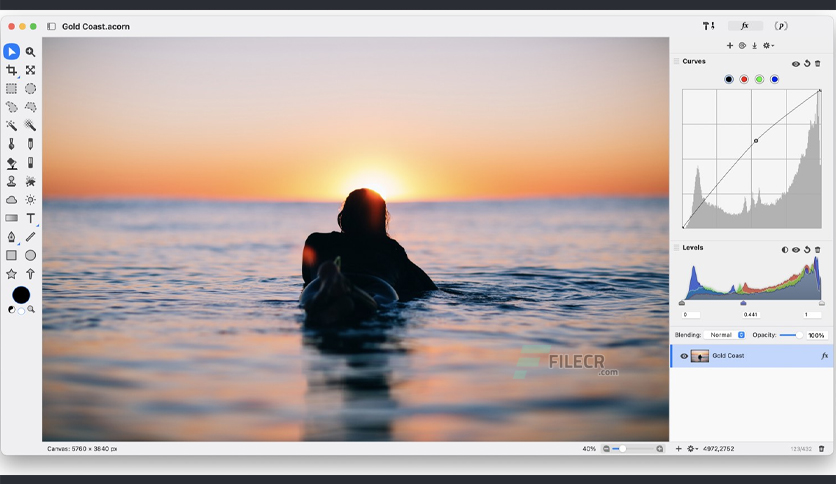This screenshot has height=484, width=836.
Task: Flatten filters using the layered circle icon
Action: (742, 45)
